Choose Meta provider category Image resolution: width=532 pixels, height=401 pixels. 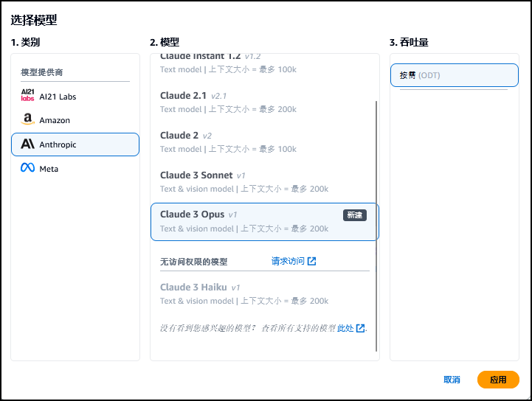pyautogui.click(x=75, y=169)
